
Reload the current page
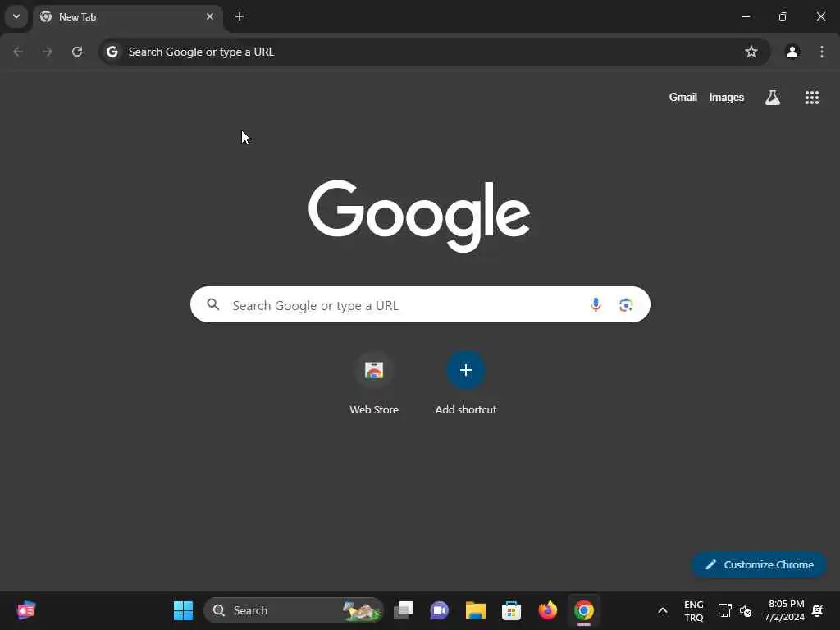click(77, 52)
